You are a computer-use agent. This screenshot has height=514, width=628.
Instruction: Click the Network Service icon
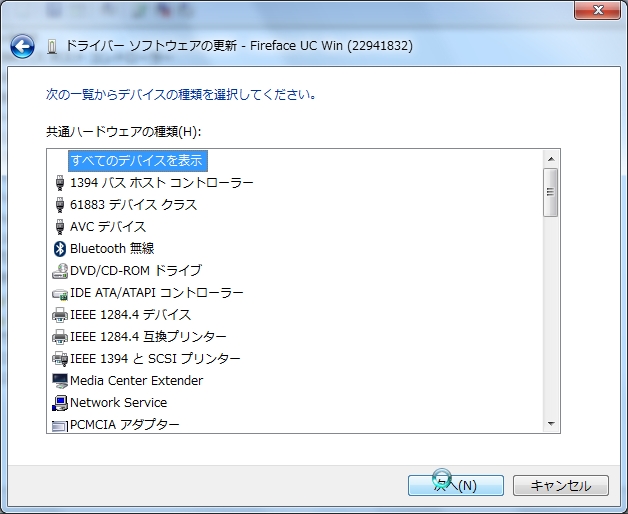click(x=59, y=402)
